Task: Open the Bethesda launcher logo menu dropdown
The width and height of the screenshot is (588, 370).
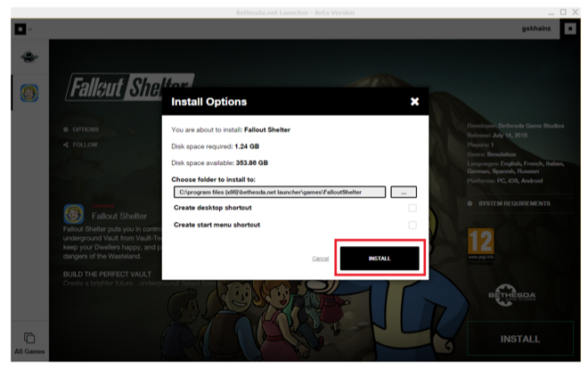Action: coord(23,29)
